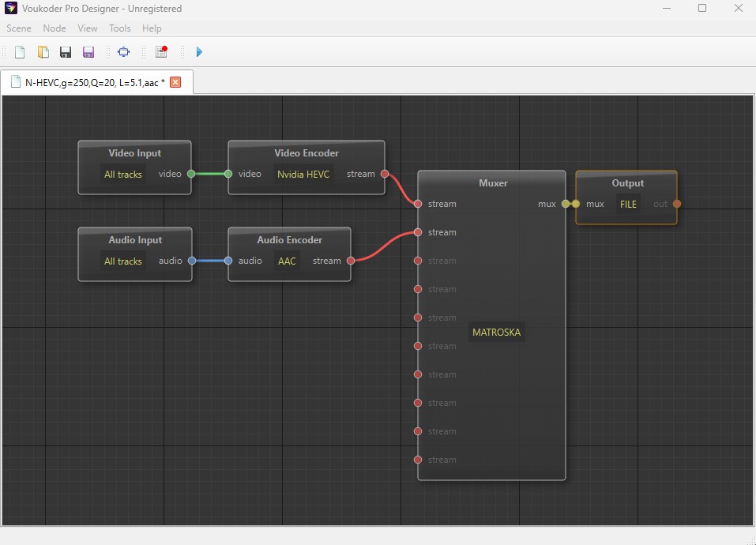The image size is (756, 545).
Task: Open the Node menu
Action: pos(55,28)
